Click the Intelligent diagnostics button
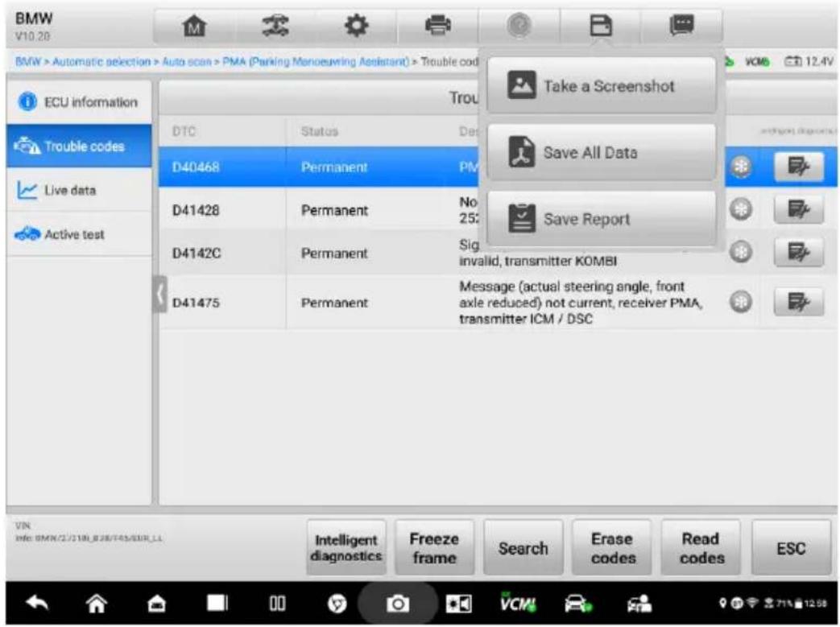 coord(346,548)
